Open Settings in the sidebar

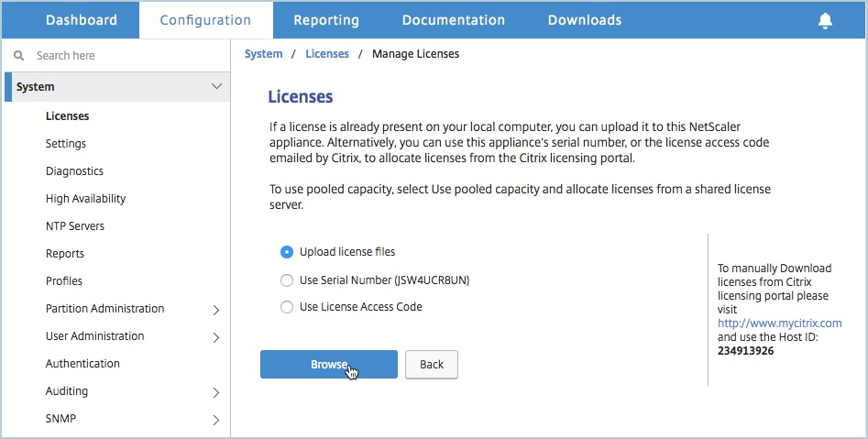66,143
